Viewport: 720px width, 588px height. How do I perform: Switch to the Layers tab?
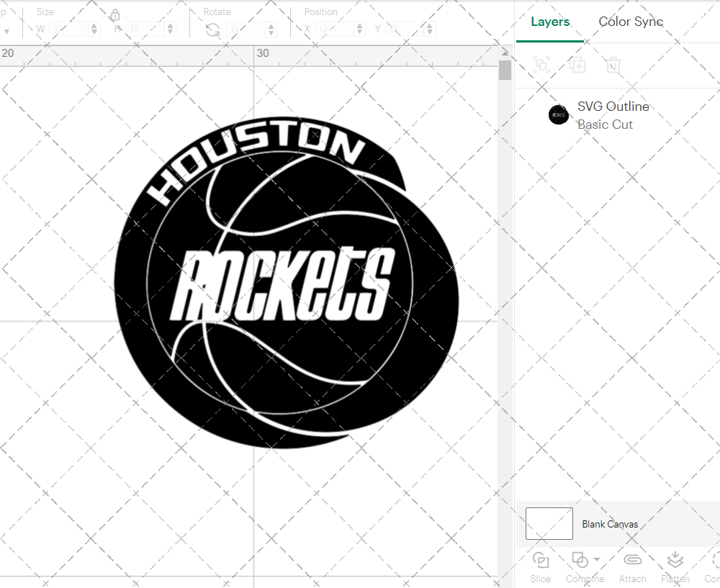click(x=549, y=22)
